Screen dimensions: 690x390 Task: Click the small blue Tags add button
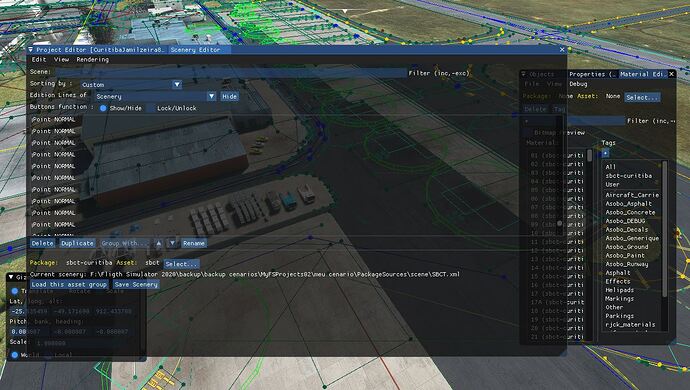pyautogui.click(x=606, y=153)
